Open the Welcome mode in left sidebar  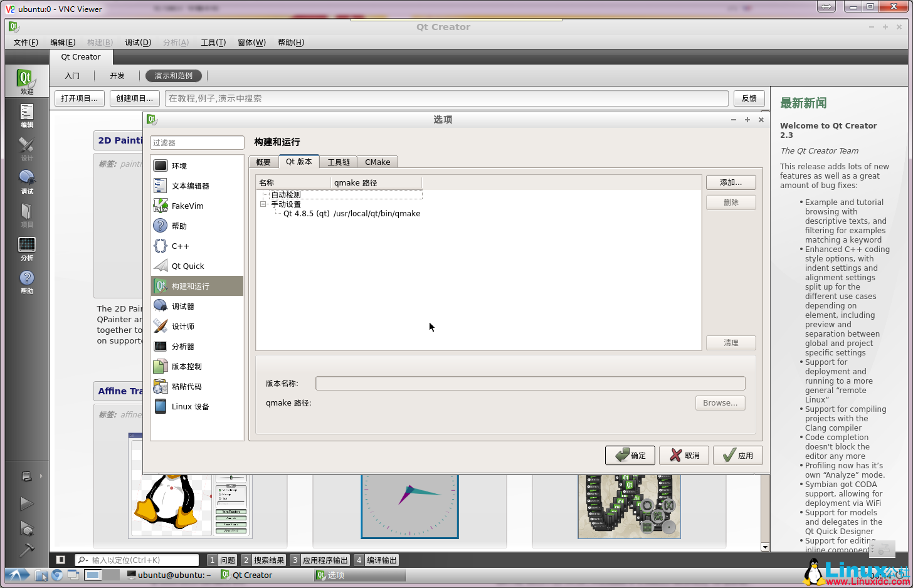point(26,81)
